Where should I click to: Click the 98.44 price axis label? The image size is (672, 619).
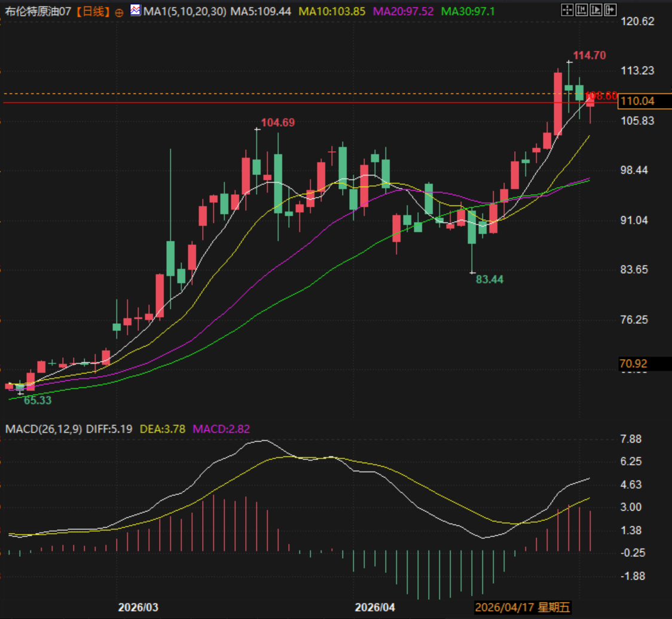pyautogui.click(x=634, y=170)
